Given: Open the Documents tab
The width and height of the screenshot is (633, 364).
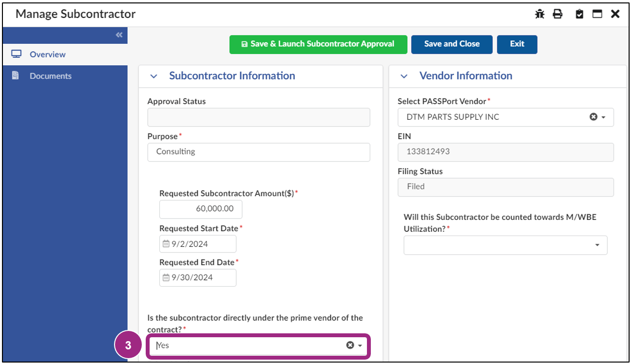Looking at the screenshot, I should tap(50, 76).
